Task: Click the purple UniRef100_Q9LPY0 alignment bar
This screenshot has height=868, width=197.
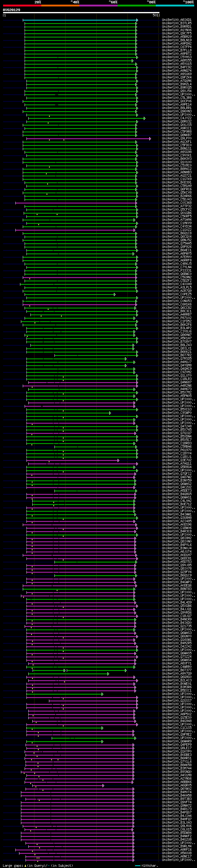Action: [89, 139]
